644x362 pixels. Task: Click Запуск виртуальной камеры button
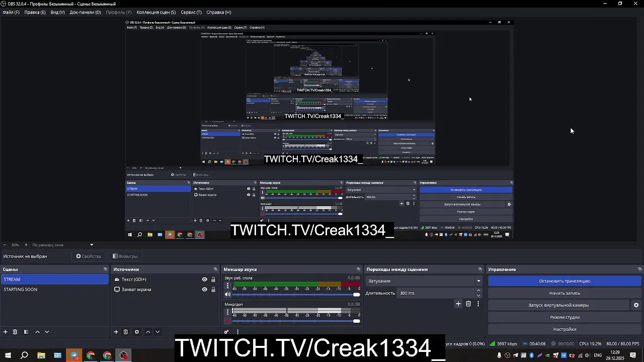click(x=558, y=305)
